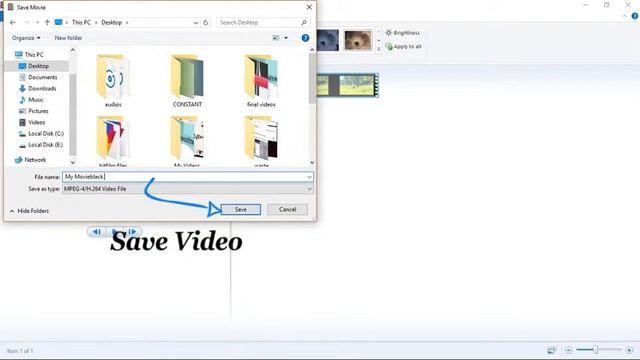The image size is (640, 360).
Task: Open Movie Maker help icon
Action: point(635,16)
